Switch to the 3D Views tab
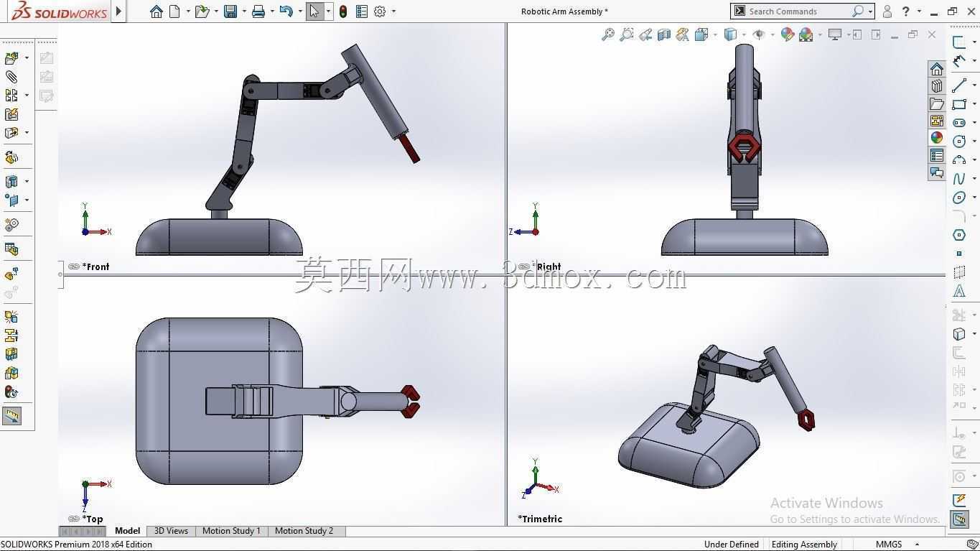The height and width of the screenshot is (551, 980). pos(171,531)
